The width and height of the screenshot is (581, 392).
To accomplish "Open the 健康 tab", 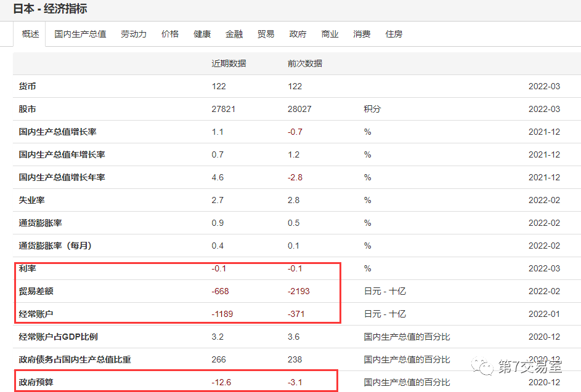I will [202, 34].
